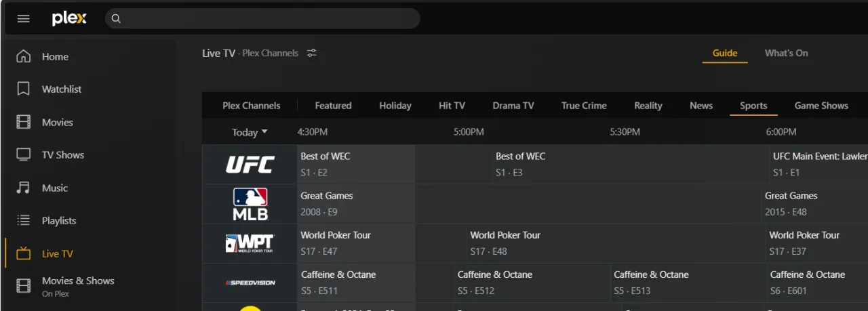Open Best of WEC S1 · E2
This screenshot has width=868, height=311.
point(394,164)
